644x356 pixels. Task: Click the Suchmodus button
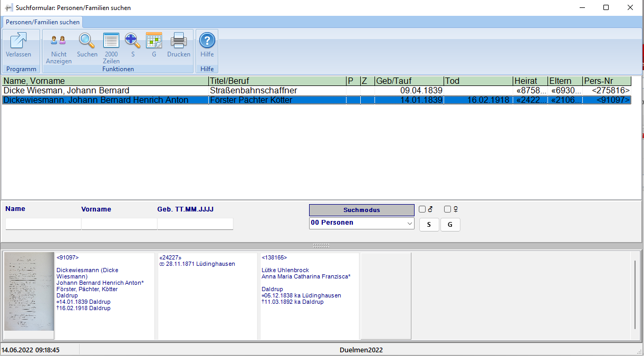[361, 210]
